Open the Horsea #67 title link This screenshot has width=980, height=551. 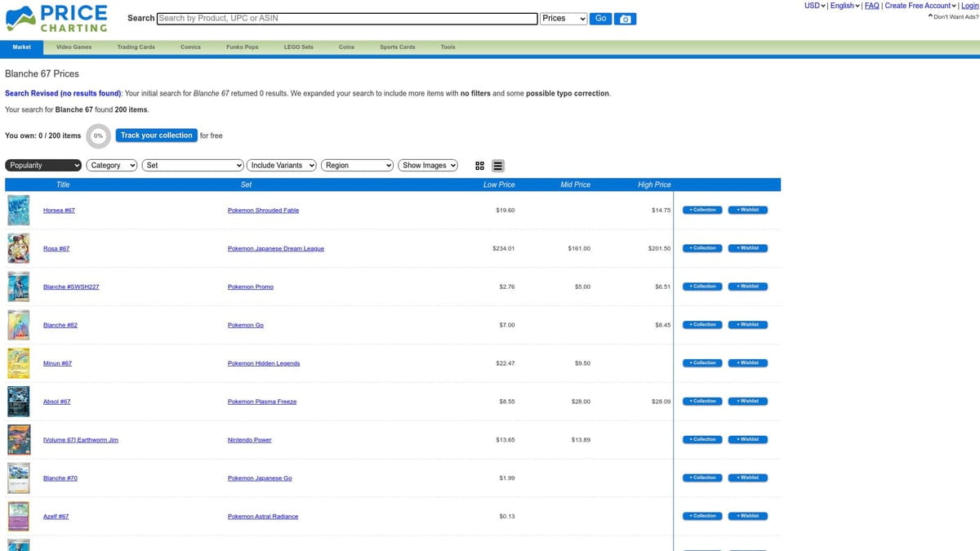(59, 211)
